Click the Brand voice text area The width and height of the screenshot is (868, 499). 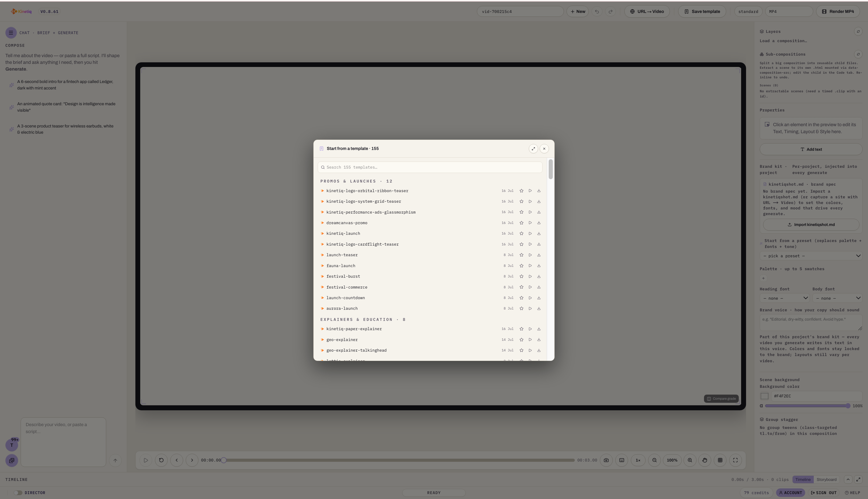[811, 323]
